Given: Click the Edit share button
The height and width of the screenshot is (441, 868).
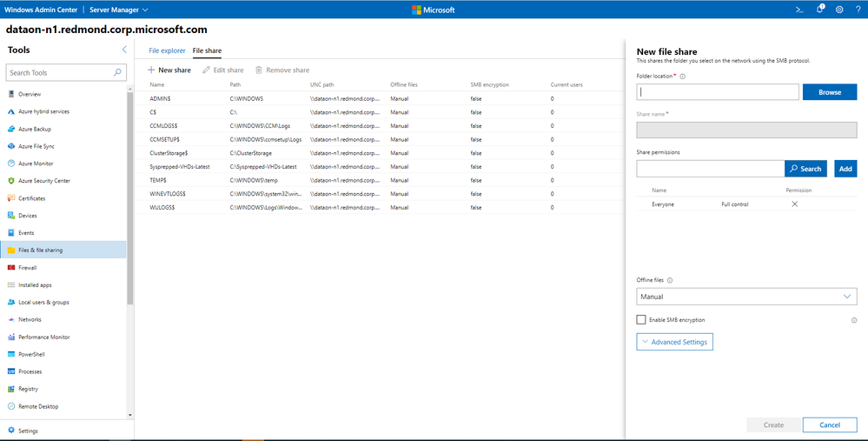Looking at the screenshot, I should click(x=223, y=70).
